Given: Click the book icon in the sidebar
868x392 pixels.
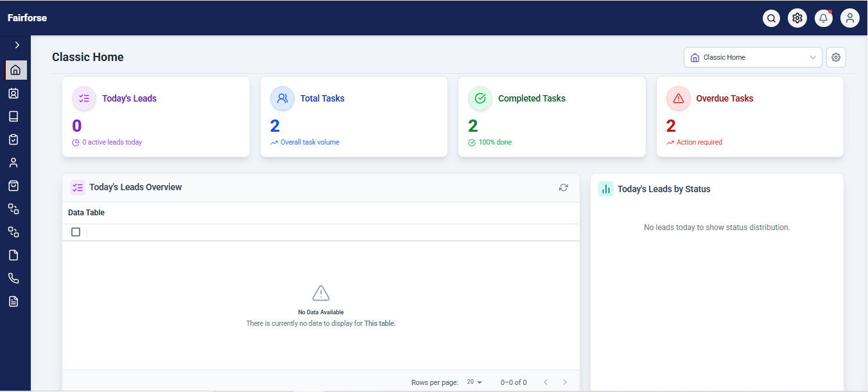Looking at the screenshot, I should 13,116.
